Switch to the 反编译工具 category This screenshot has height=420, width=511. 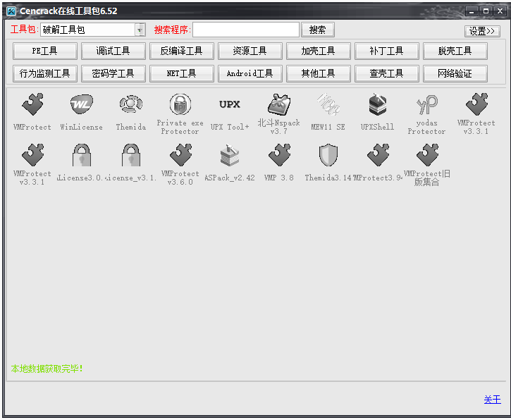tap(181, 51)
